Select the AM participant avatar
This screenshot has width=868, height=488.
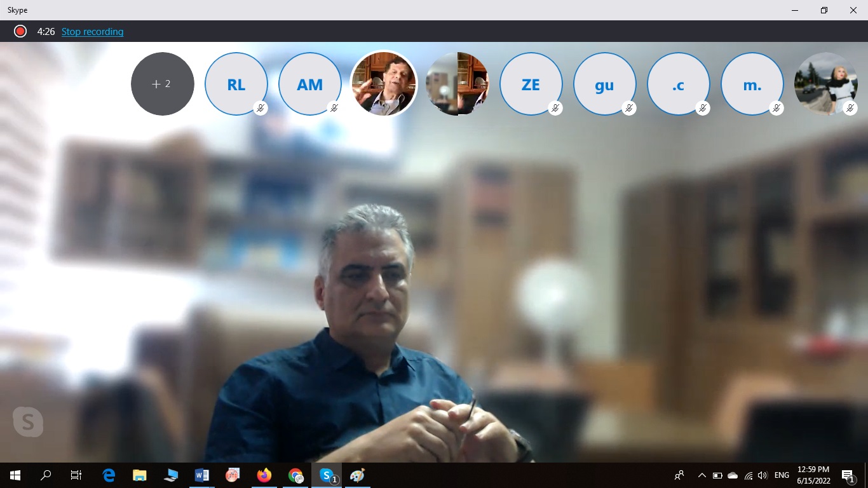click(309, 84)
